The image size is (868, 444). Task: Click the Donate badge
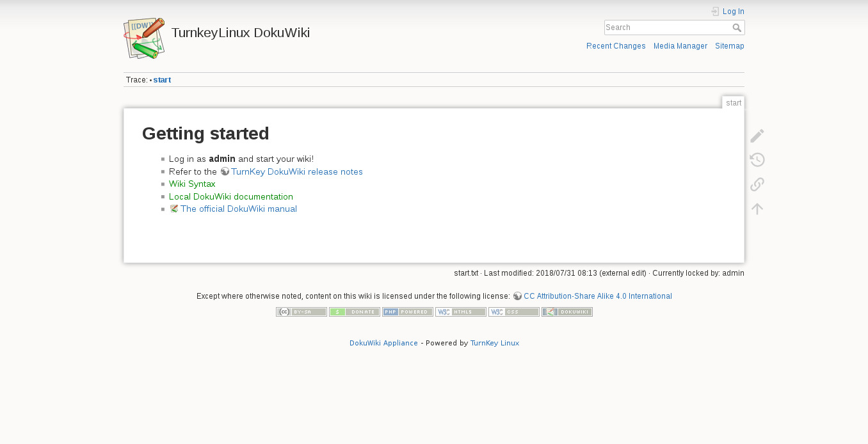pos(355,312)
